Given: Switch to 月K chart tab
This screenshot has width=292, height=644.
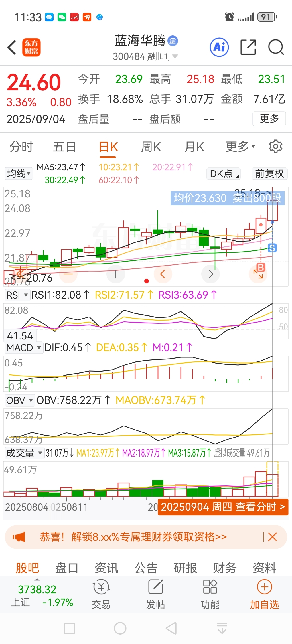Looking at the screenshot, I should [194, 147].
